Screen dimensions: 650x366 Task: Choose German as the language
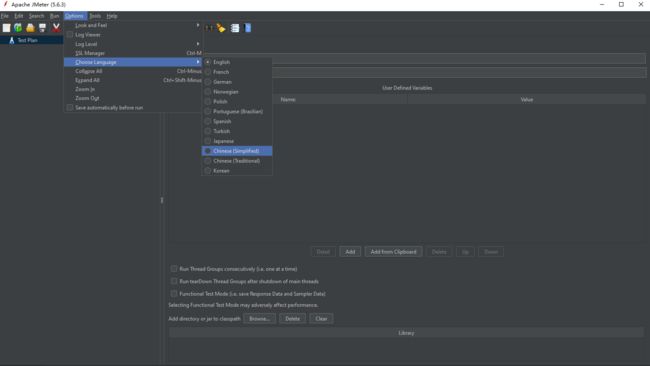[237, 82]
